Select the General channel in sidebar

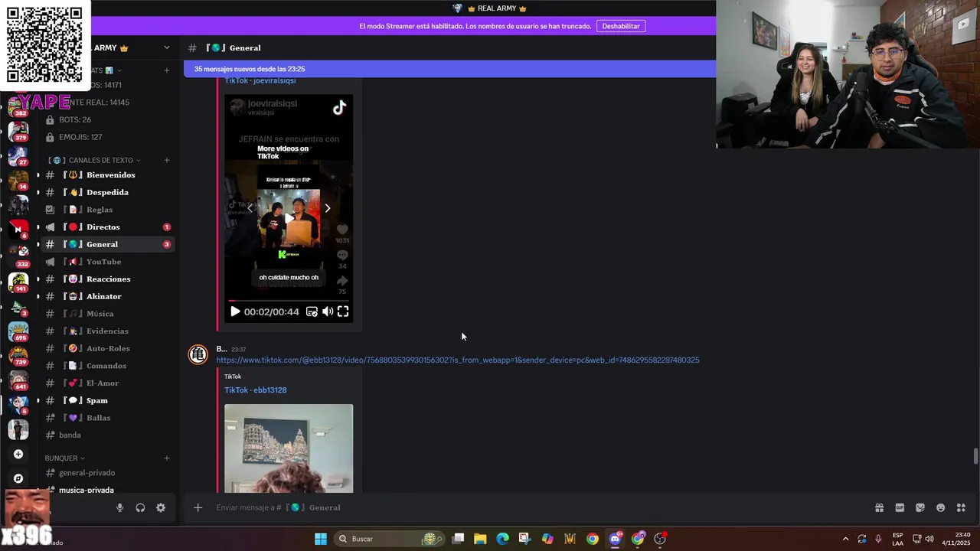coord(108,244)
